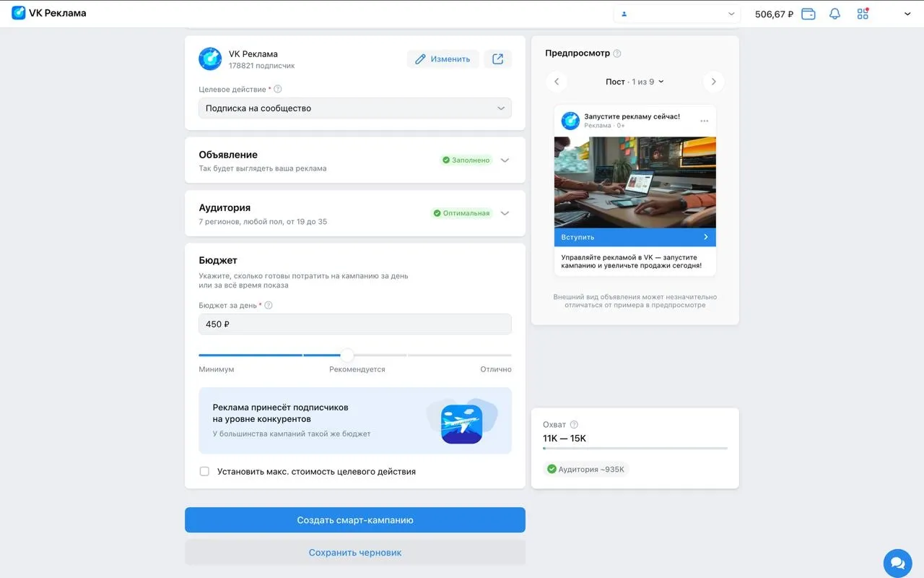Enable Установить макс. стоимость целевого действия checkbox
Screen dimensions: 924x578
click(x=204, y=471)
